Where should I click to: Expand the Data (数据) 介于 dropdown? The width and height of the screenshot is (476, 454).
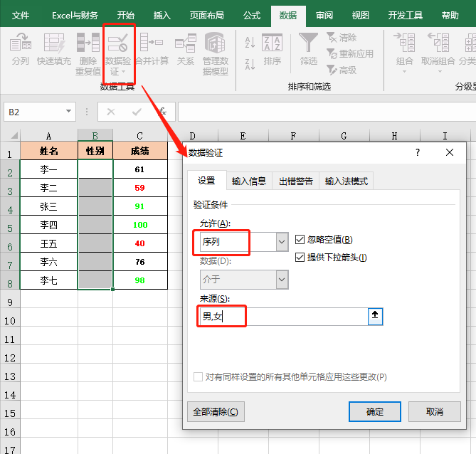tap(282, 280)
